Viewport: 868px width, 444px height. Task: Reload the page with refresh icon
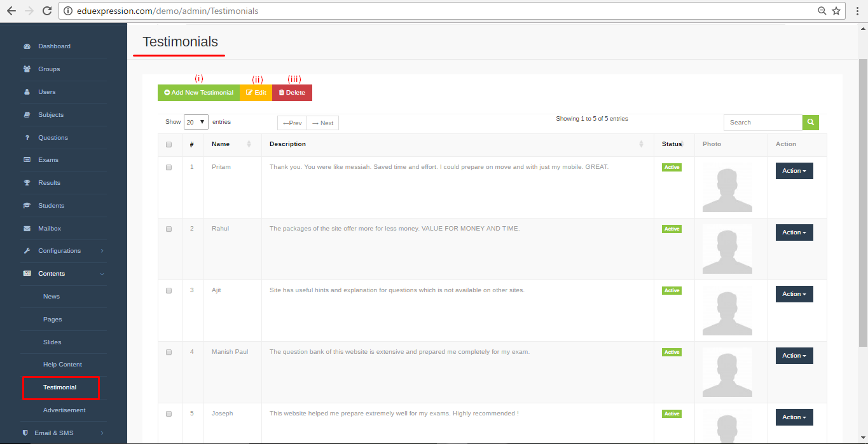pyautogui.click(x=46, y=11)
